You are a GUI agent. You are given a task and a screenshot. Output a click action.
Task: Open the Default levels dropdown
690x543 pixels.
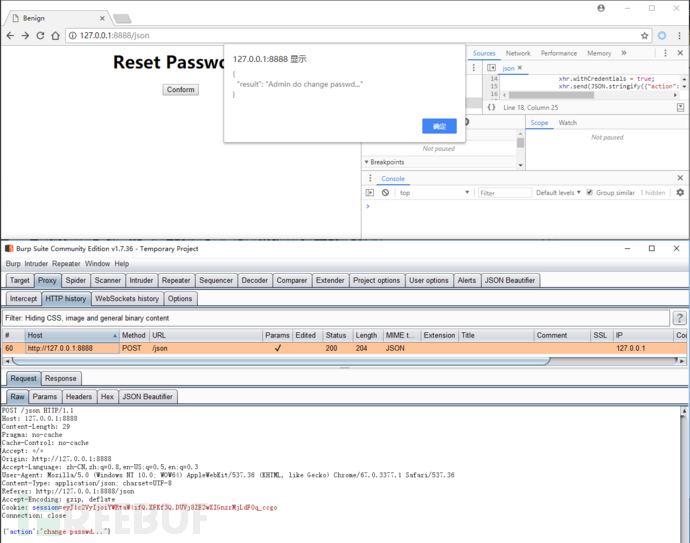[x=560, y=193]
